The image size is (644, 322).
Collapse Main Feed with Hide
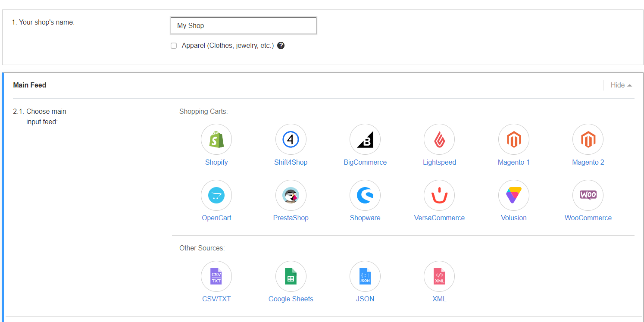click(x=621, y=85)
